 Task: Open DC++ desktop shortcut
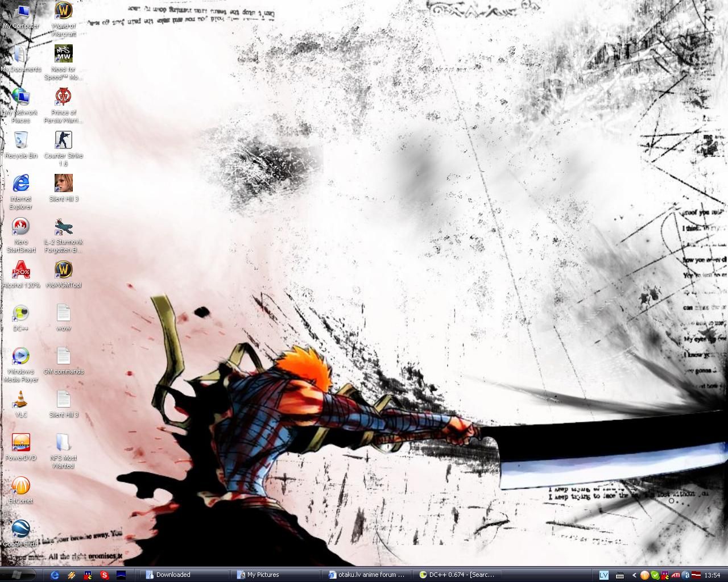point(21,318)
